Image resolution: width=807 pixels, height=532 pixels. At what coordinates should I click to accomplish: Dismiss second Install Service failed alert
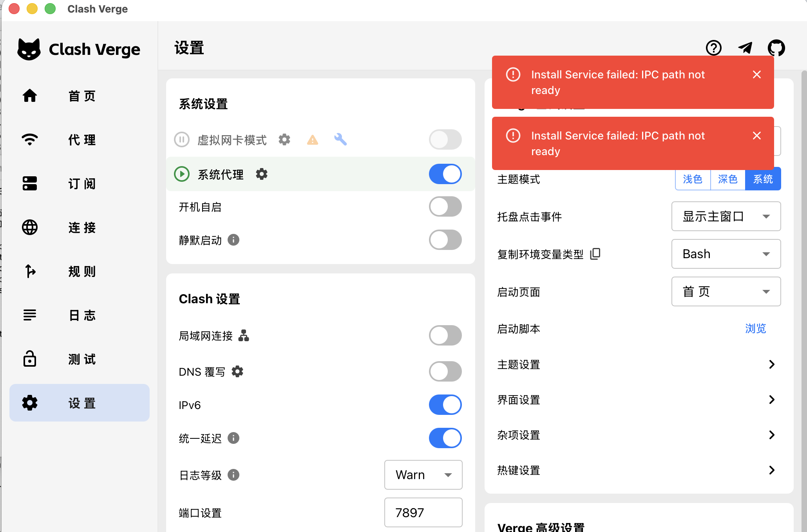coord(757,136)
